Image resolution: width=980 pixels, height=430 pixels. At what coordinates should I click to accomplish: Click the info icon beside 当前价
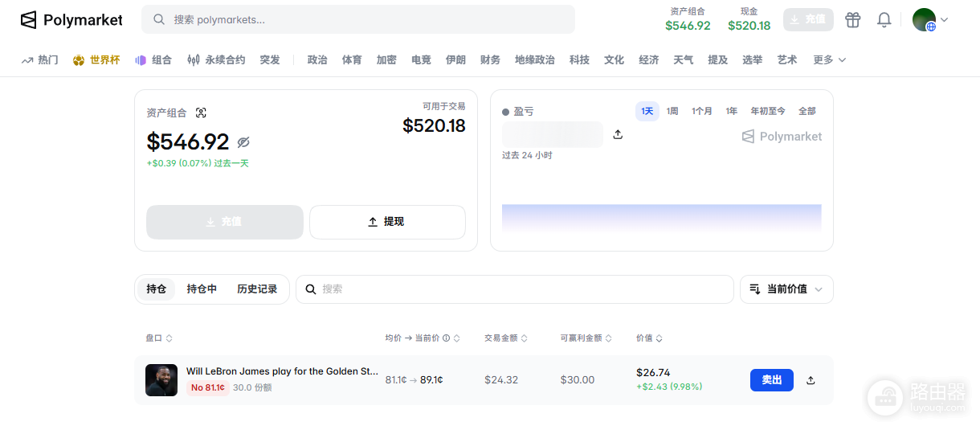[x=446, y=338]
